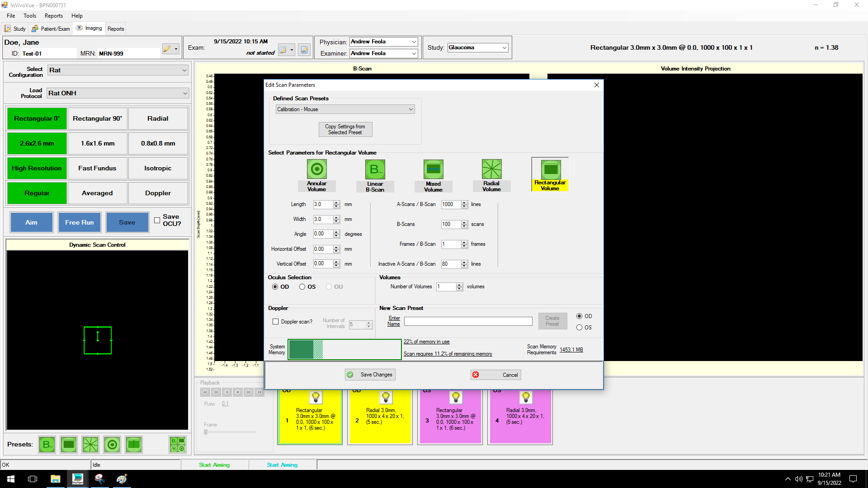Click the Enter Name text field
The image size is (868, 488).
coord(468,321)
